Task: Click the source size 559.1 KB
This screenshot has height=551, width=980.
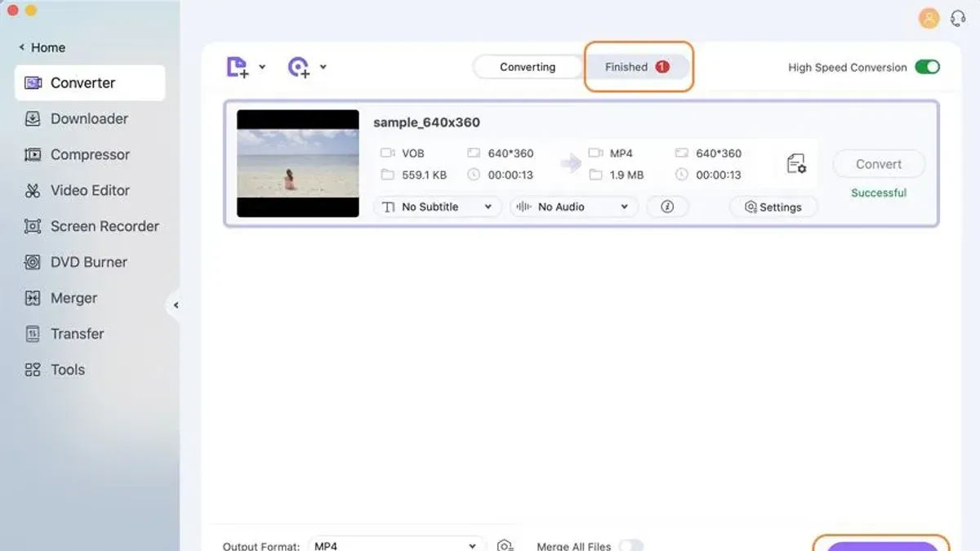Action: coord(424,175)
